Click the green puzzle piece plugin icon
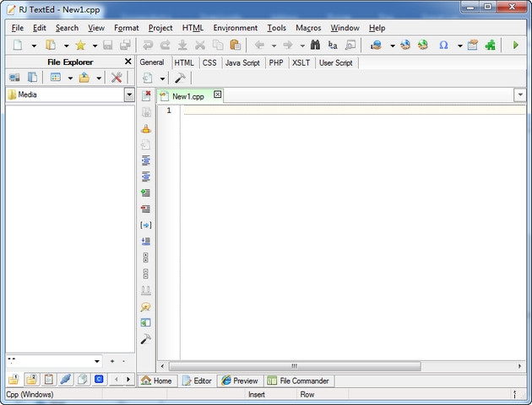This screenshot has width=532, height=405. tap(490, 46)
